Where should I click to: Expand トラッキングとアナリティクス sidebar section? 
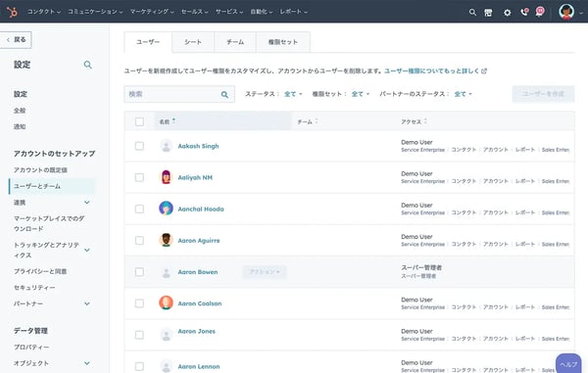[87, 251]
